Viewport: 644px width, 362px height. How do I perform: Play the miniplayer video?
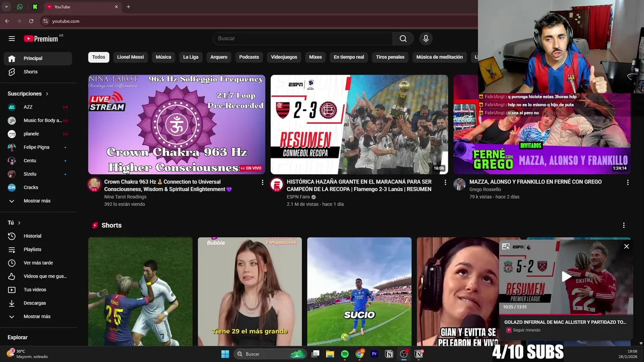(567, 276)
